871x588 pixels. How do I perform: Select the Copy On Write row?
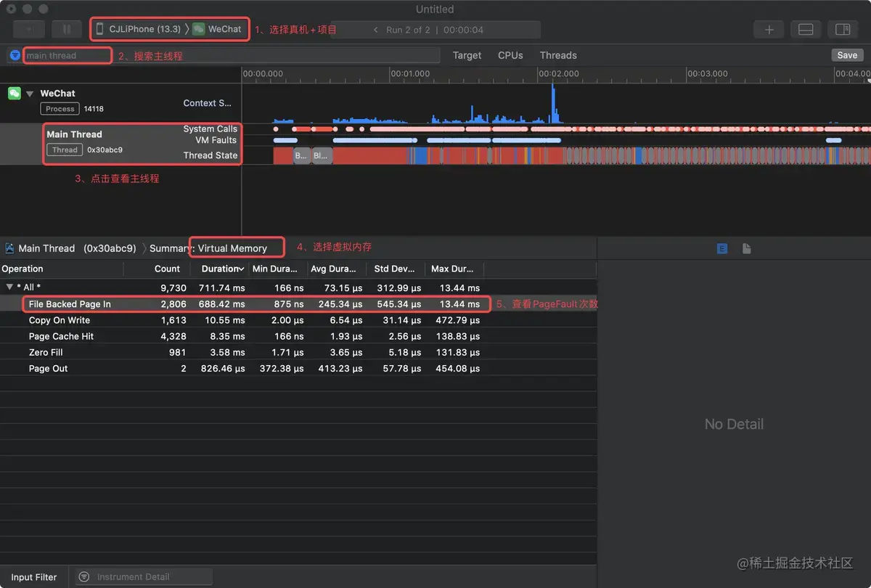point(298,320)
